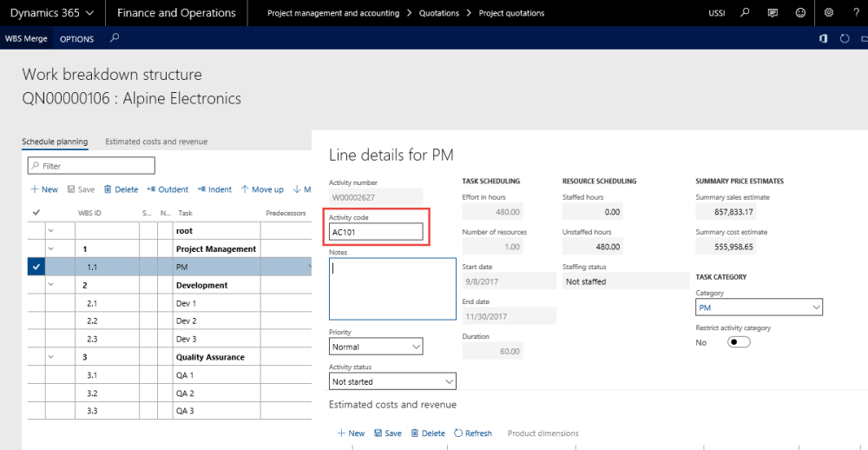Click the action bar search icon
The width and height of the screenshot is (868, 450).
coord(115,38)
